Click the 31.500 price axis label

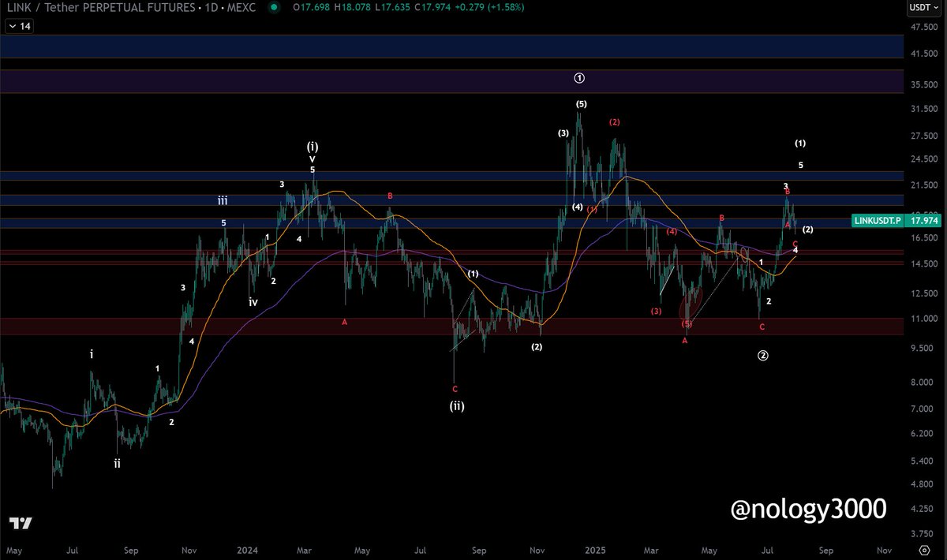[923, 109]
